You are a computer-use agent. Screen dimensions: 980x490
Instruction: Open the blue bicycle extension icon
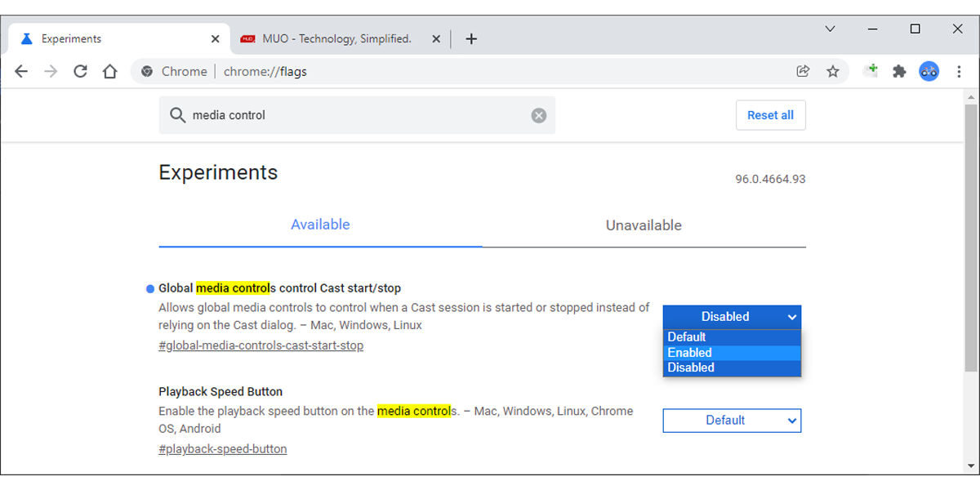(929, 71)
